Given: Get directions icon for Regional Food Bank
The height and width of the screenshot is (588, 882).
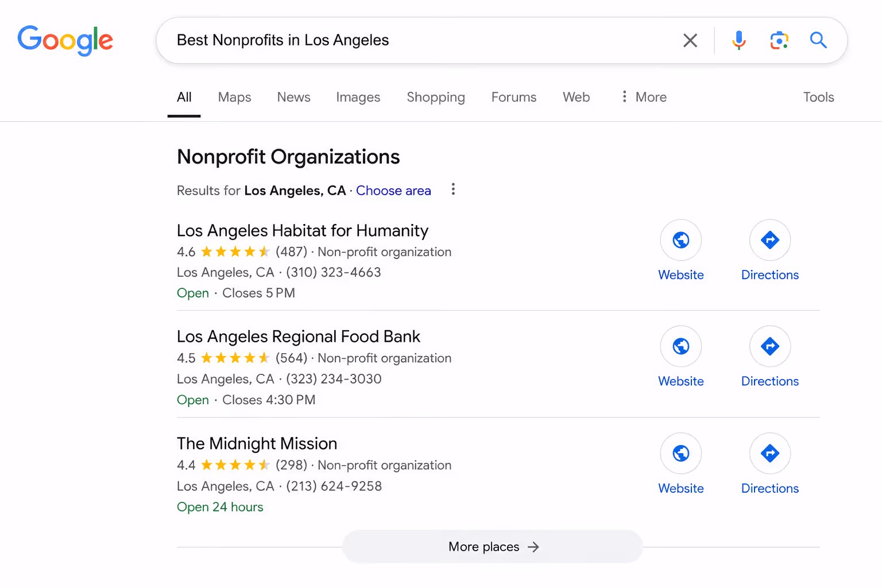Looking at the screenshot, I should click(770, 346).
